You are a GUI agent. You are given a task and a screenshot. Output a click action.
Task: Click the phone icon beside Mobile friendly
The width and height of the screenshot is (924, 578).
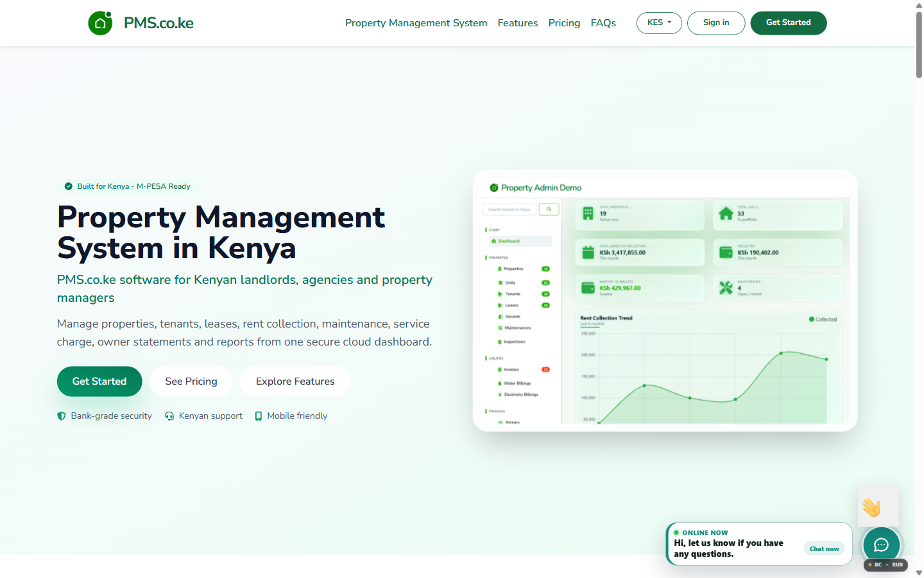[259, 416]
